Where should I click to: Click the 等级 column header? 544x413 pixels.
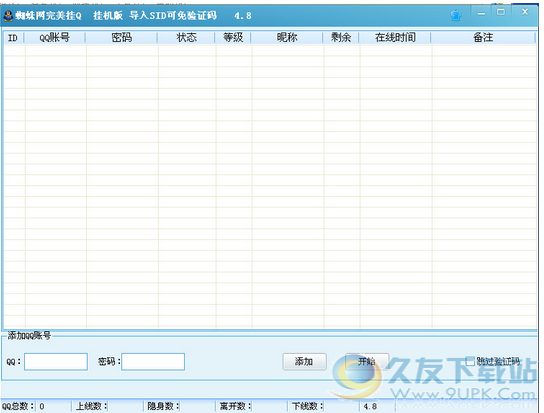click(233, 37)
